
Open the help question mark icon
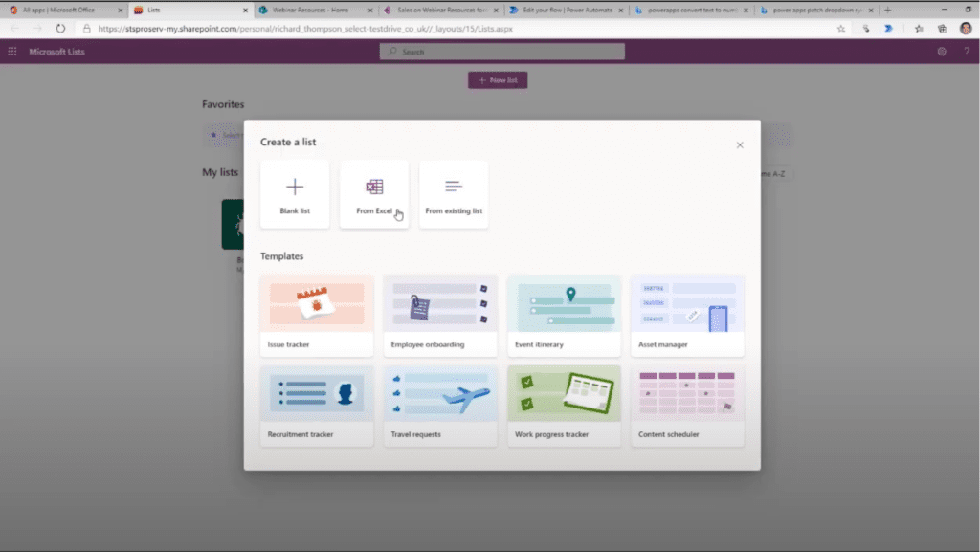(x=967, y=52)
